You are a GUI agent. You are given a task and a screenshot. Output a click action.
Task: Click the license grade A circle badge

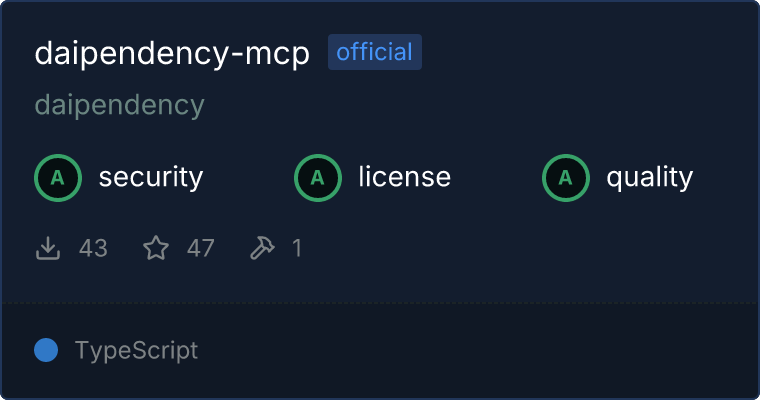click(x=317, y=178)
